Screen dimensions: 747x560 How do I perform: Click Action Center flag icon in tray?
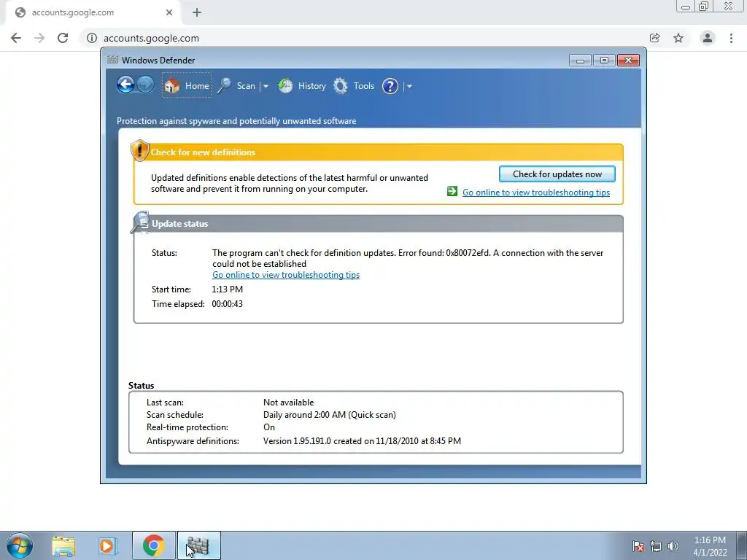(638, 546)
